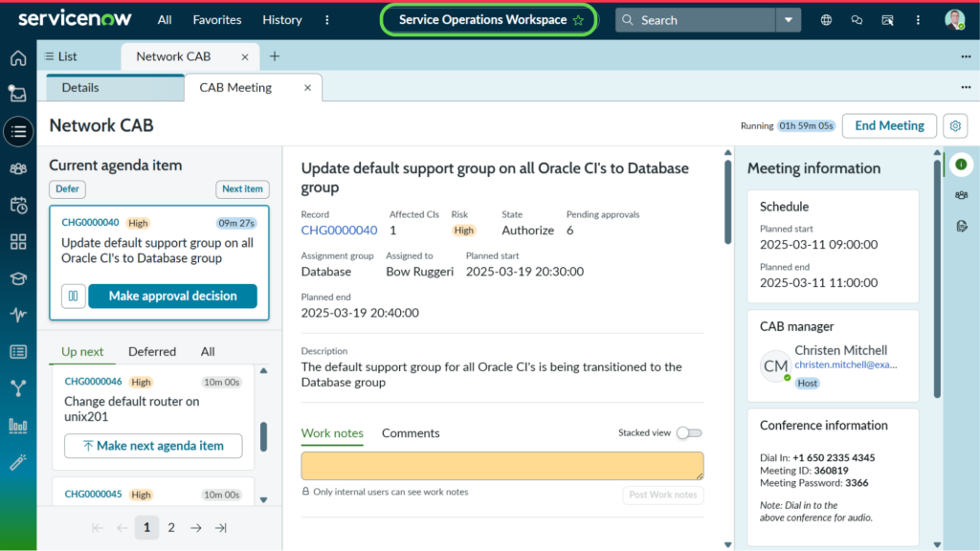Switch to the Details tab
The height and width of the screenshot is (551, 980).
pos(115,87)
